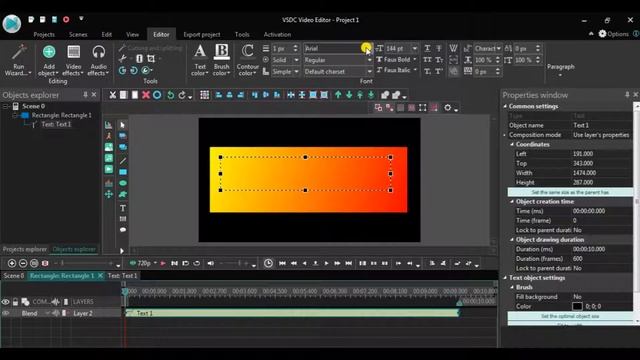Select the Text tool in the left toolbar

click(x=122, y=208)
